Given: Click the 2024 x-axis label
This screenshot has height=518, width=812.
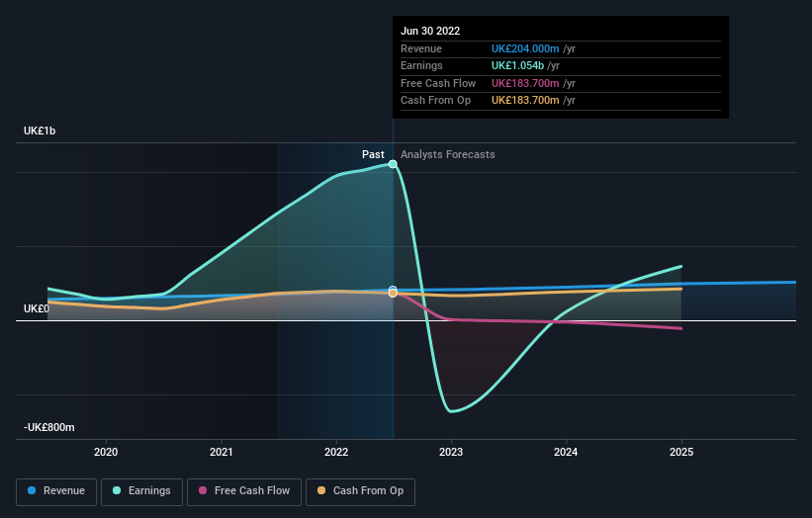Looking at the screenshot, I should (x=566, y=453).
